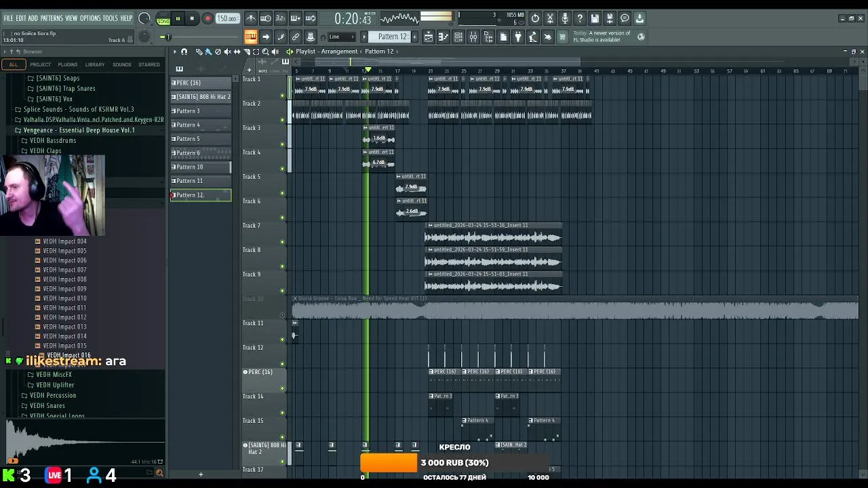Click the 0:20:43 time display

coord(353,19)
